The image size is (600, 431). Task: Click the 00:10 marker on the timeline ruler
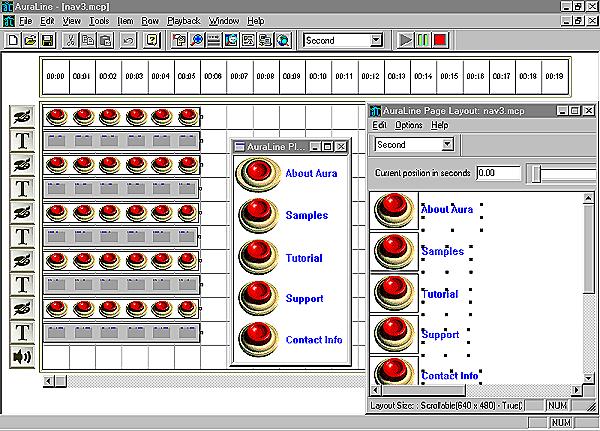[318, 76]
